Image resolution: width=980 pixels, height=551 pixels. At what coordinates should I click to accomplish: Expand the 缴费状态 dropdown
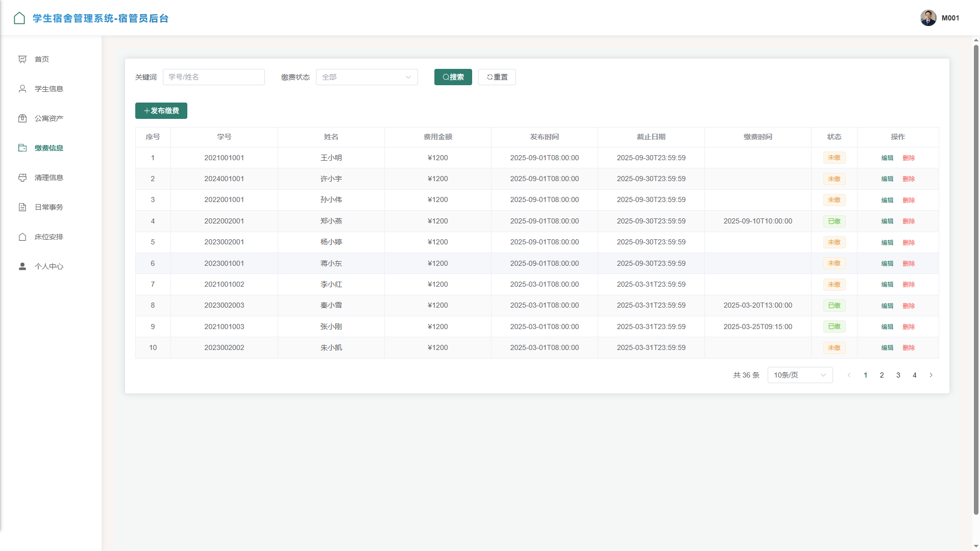[366, 77]
